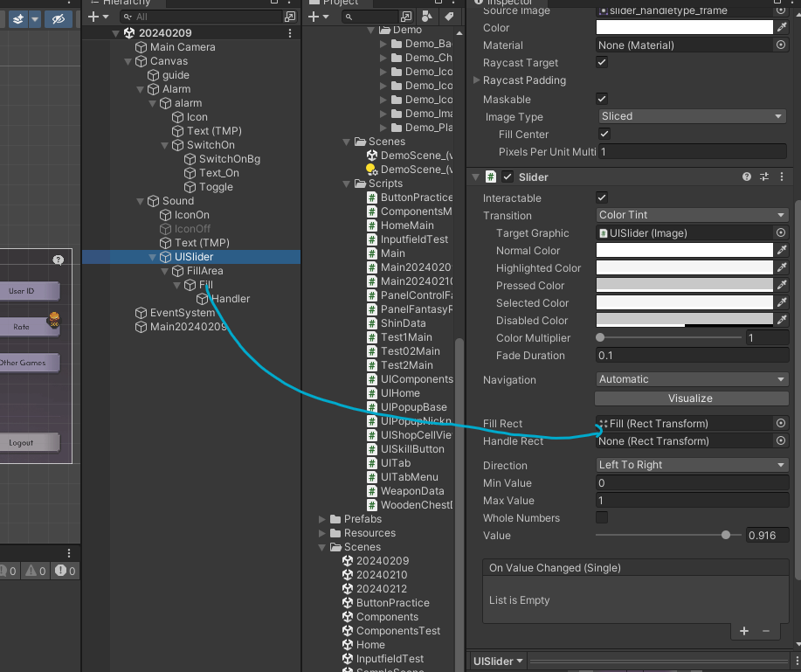Open the 20240209 scene options menu
The width and height of the screenshot is (801, 672).
coord(290,33)
